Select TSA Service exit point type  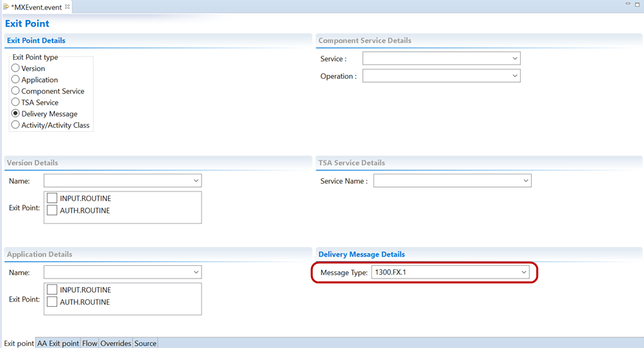(x=16, y=102)
